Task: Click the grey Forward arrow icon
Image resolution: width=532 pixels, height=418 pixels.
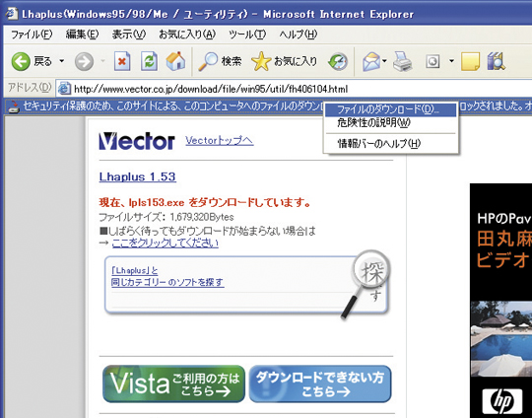Action: pos(84,62)
